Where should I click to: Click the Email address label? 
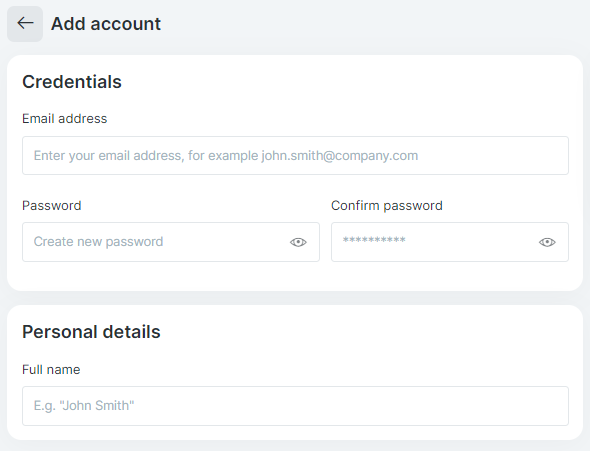pyautogui.click(x=64, y=119)
